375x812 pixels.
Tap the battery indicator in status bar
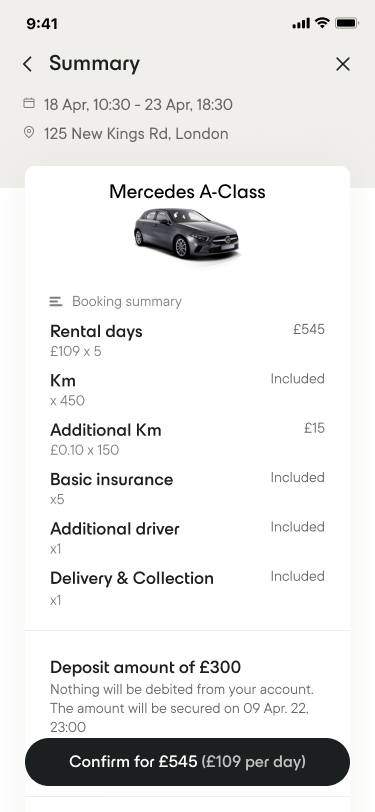click(347, 23)
